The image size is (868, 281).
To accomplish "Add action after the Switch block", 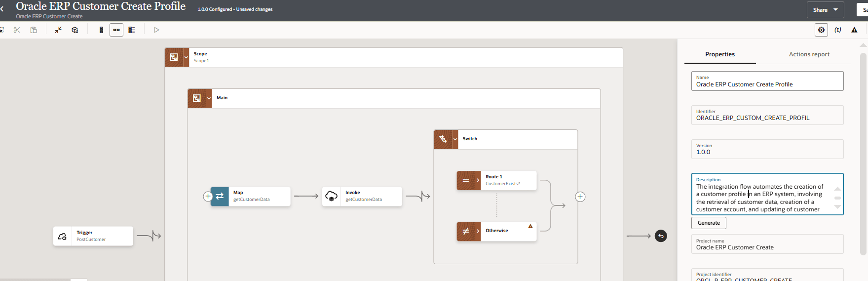I will 580,197.
